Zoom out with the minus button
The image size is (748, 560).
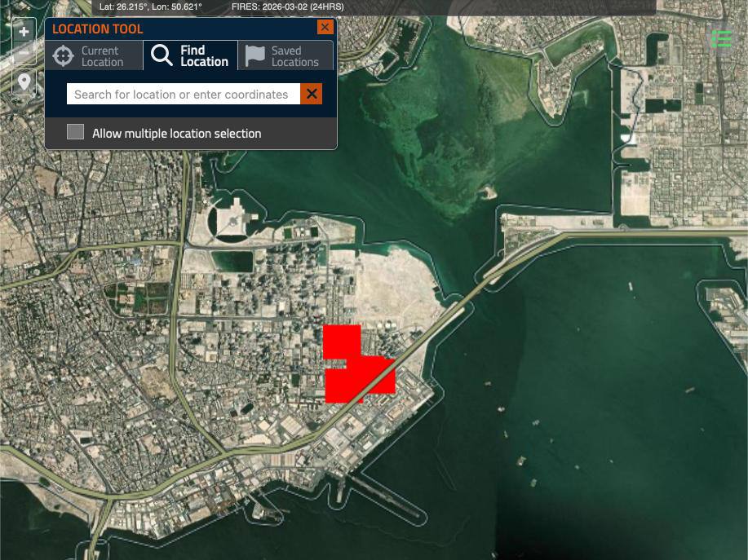(x=24, y=53)
